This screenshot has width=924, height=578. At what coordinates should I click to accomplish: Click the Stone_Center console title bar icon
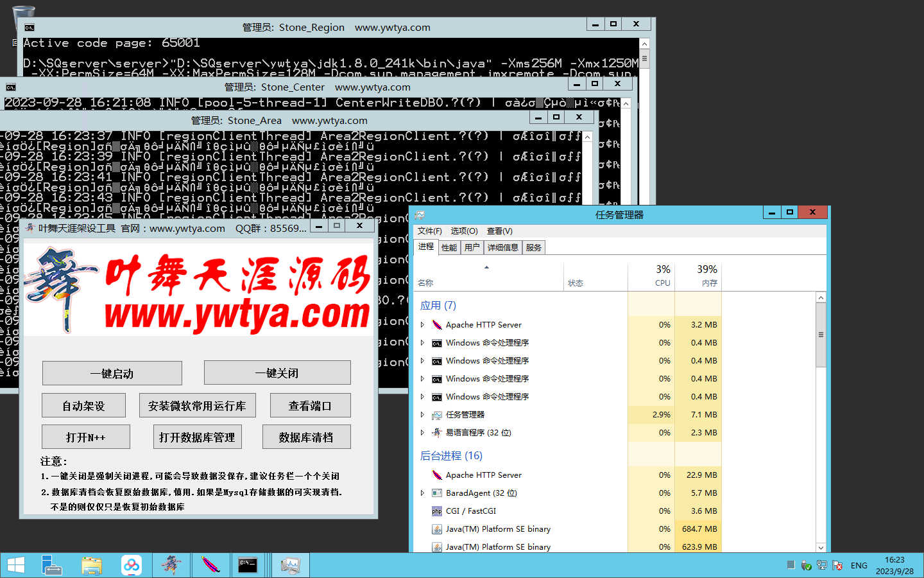(11, 87)
